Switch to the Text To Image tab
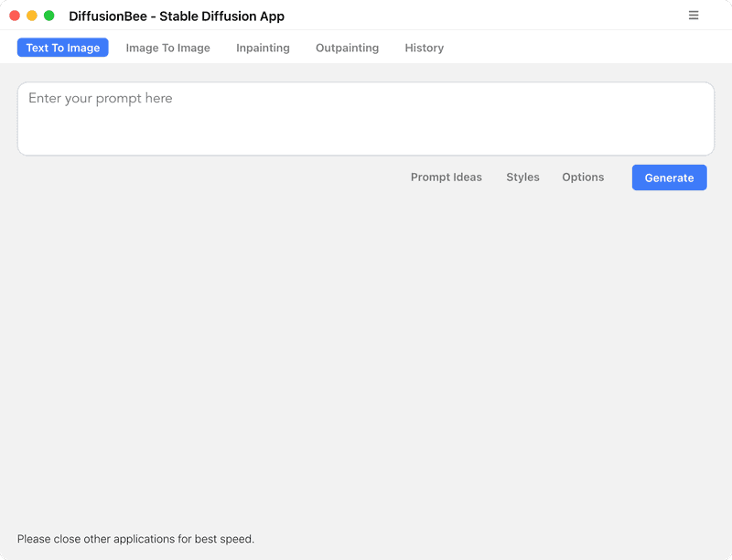The height and width of the screenshot is (560, 732). click(63, 48)
